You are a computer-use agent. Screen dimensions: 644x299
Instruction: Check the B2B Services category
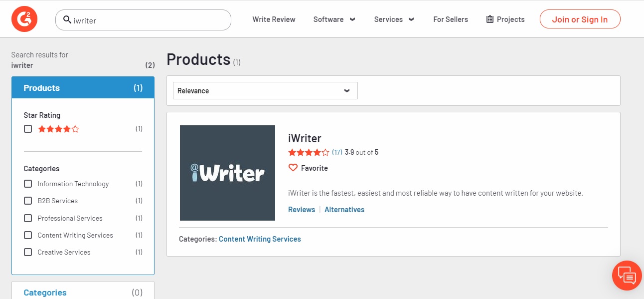tap(28, 201)
